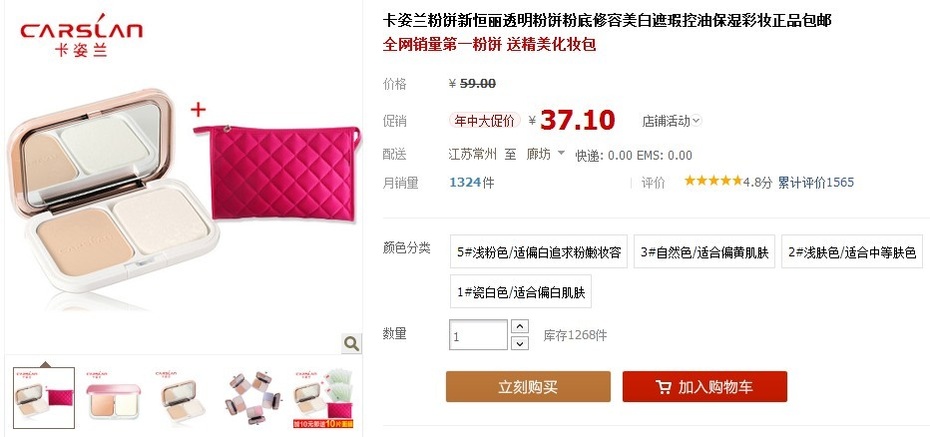Select color option 5#浅粉色

539,251
